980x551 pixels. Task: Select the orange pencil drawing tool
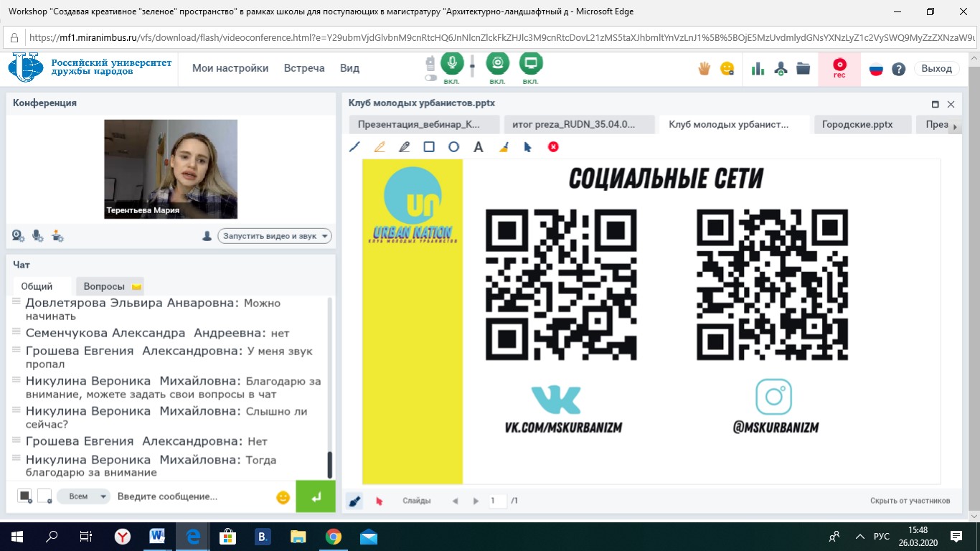point(380,147)
